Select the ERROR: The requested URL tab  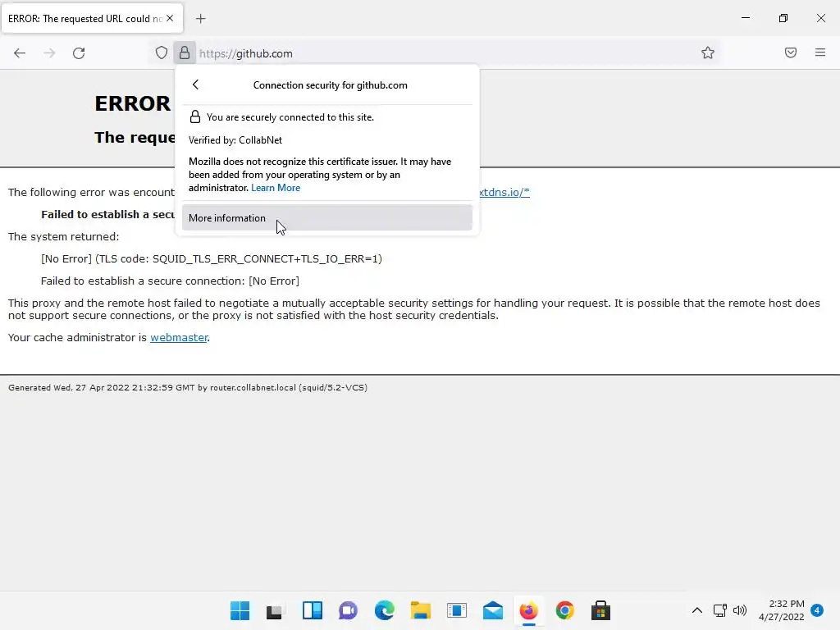[85, 19]
